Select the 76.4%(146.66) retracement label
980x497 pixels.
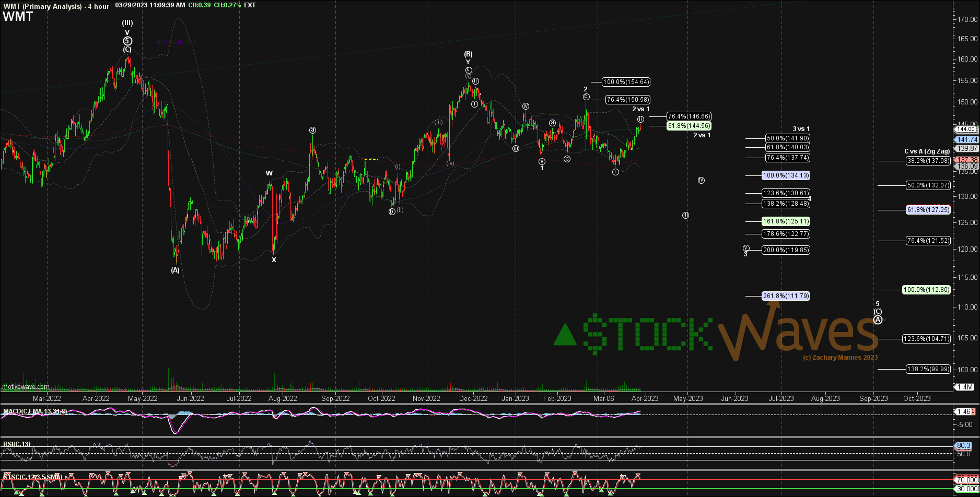(689, 116)
